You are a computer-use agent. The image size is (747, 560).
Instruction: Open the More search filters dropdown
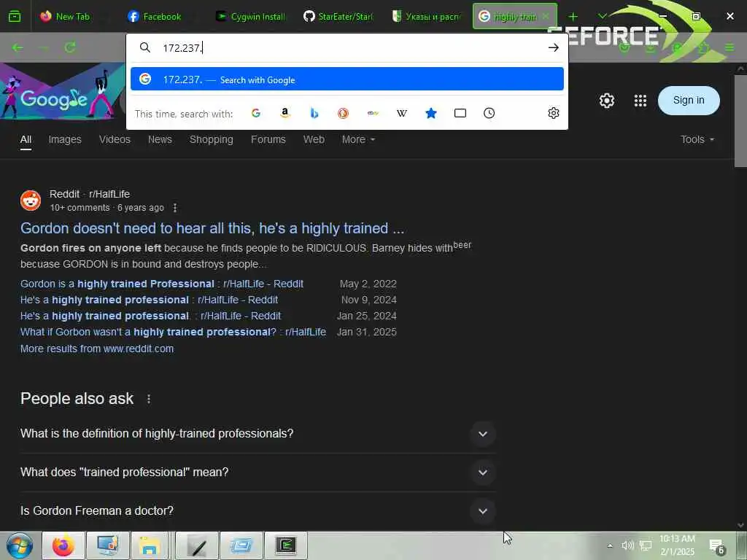pos(358,139)
